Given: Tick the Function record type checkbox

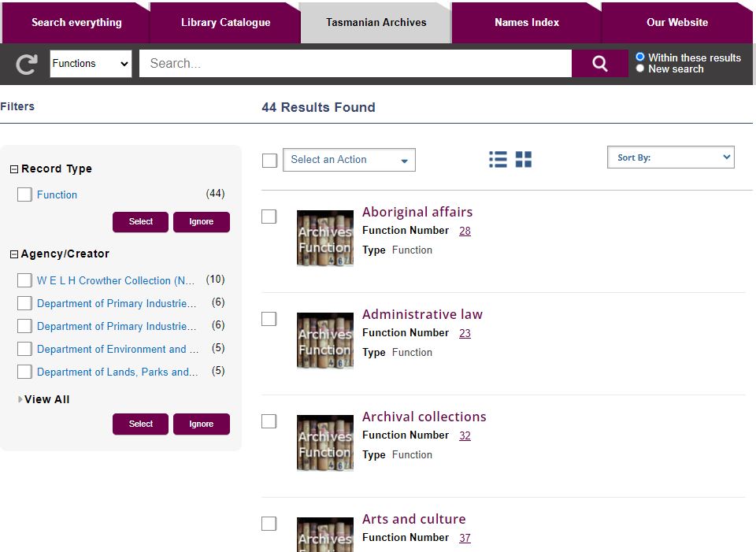Looking at the screenshot, I should pos(24,194).
